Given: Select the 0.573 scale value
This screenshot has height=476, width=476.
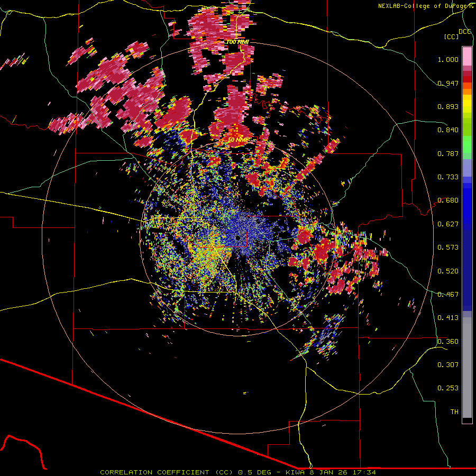Looking at the screenshot, I should (448, 248).
